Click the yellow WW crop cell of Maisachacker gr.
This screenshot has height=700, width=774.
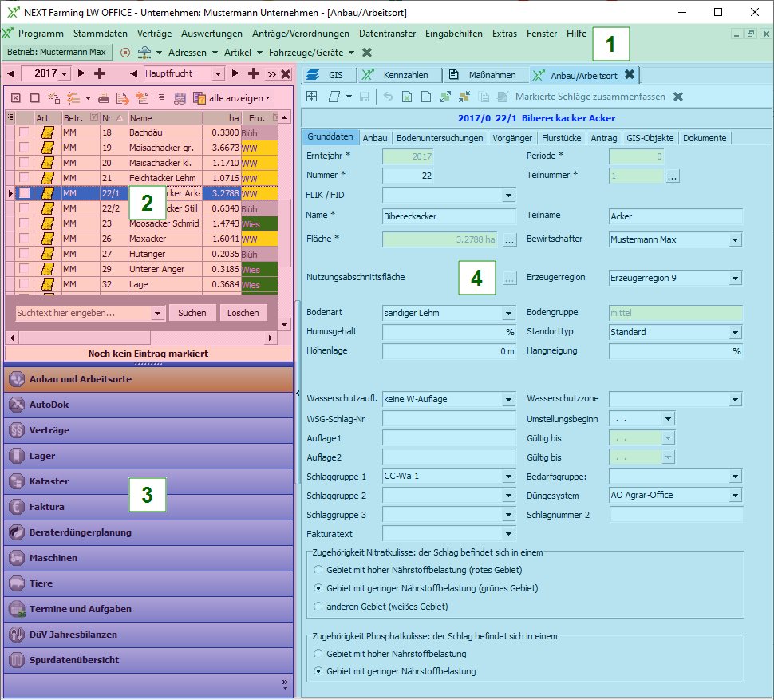tap(259, 148)
